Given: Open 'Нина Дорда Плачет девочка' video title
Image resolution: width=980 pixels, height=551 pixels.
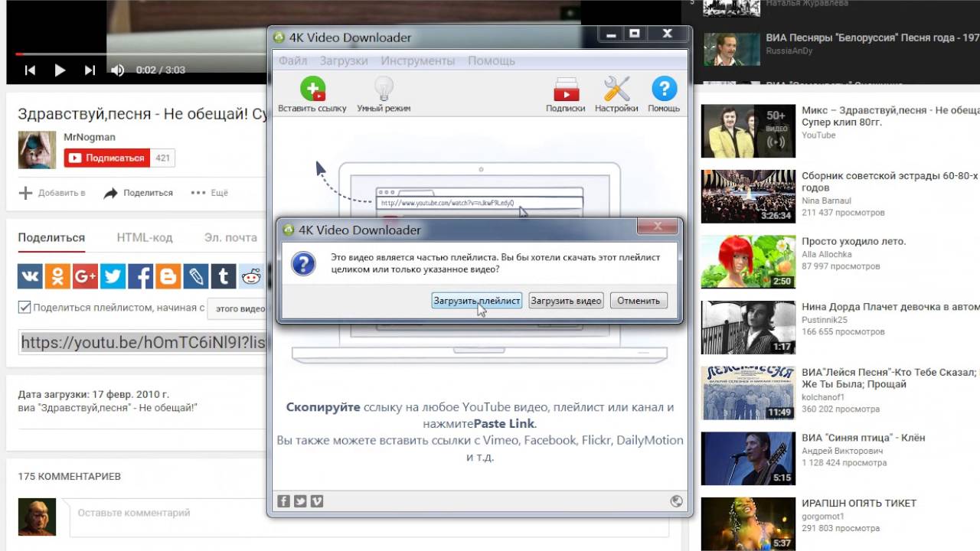Looking at the screenshot, I should point(890,307).
